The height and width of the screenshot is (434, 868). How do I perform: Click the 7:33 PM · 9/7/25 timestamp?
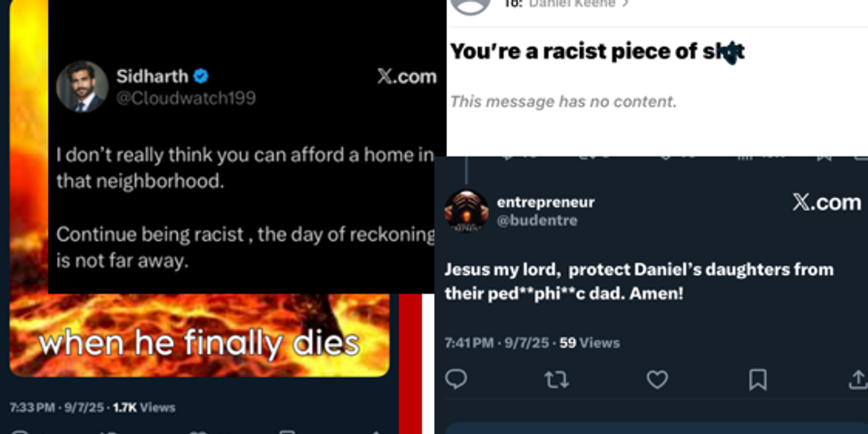[x=57, y=407]
